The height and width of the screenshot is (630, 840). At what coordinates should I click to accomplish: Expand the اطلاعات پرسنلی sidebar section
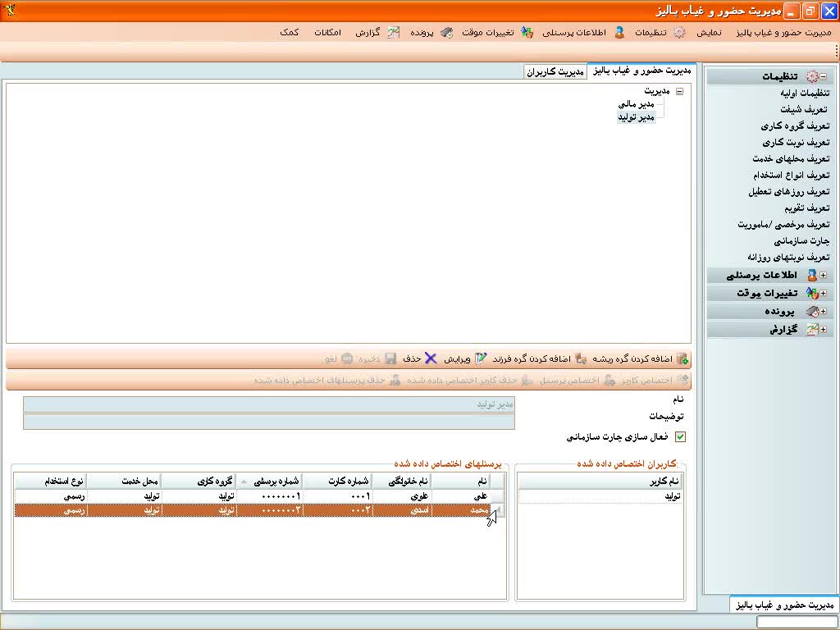tap(823, 276)
